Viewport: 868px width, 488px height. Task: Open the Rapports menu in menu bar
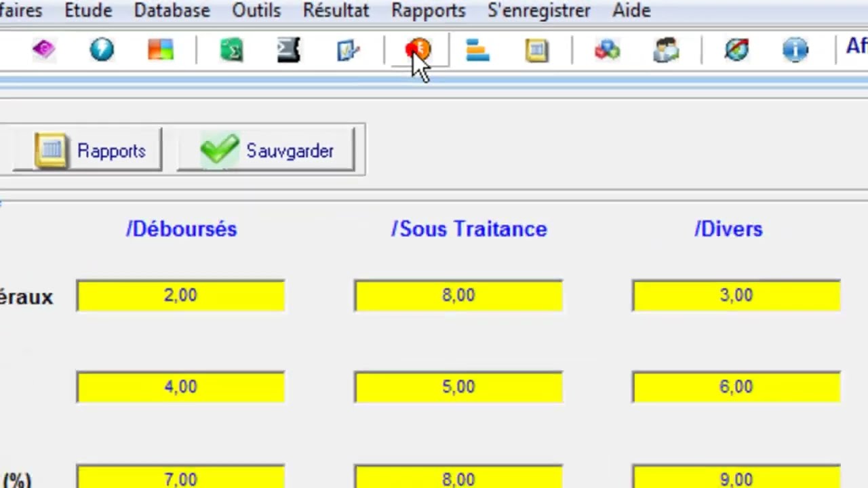click(x=429, y=10)
